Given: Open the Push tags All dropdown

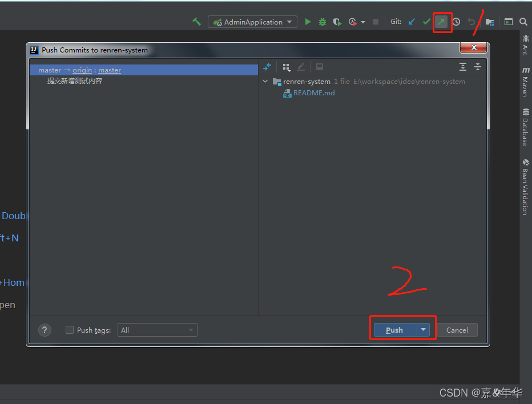Looking at the screenshot, I should pos(158,330).
